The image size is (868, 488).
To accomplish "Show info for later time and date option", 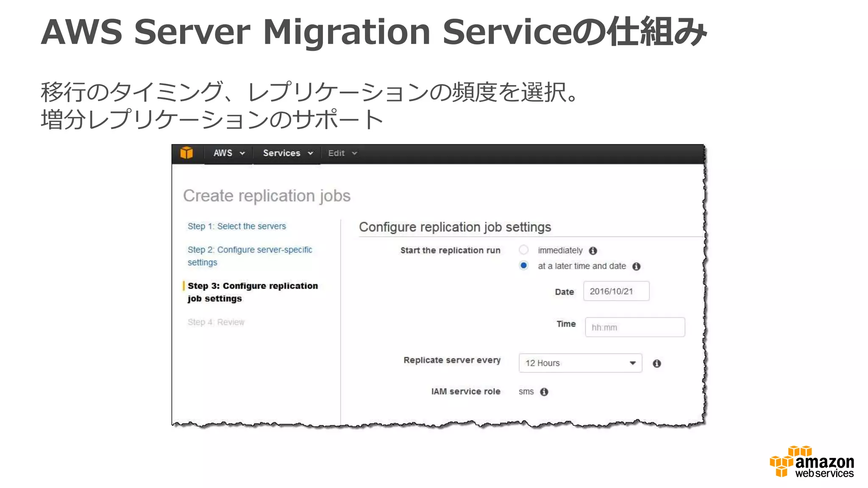I will (636, 266).
